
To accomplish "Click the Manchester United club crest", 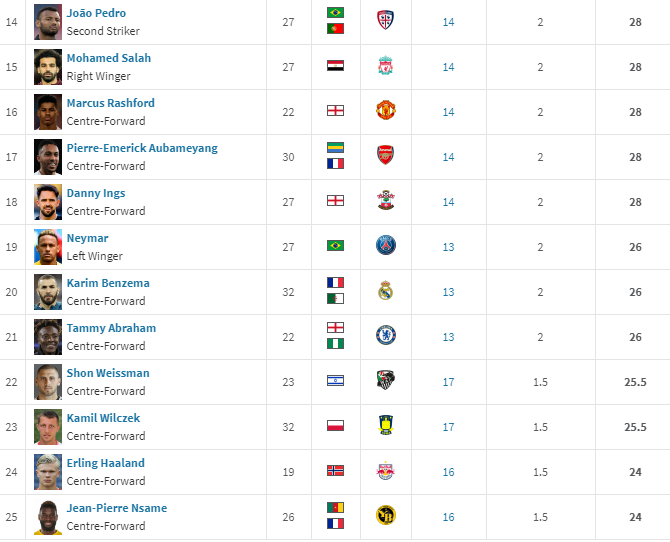I will [385, 112].
